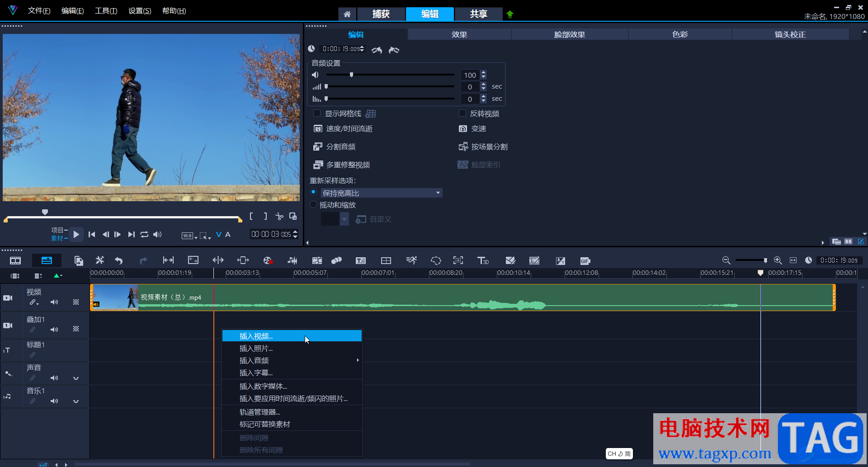Expand the 声音 track chevron

(76, 378)
